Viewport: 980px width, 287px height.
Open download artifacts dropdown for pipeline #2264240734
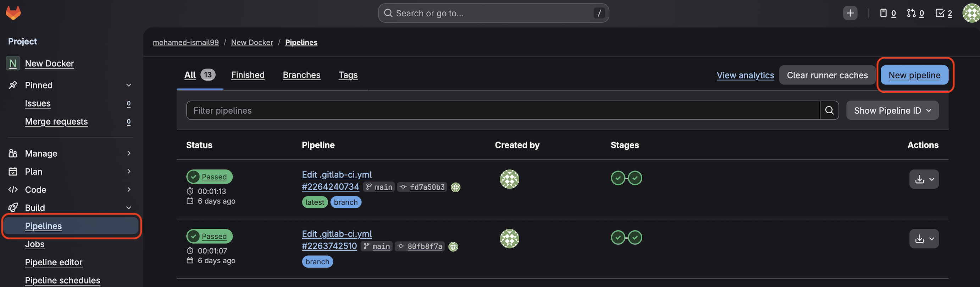click(x=924, y=179)
